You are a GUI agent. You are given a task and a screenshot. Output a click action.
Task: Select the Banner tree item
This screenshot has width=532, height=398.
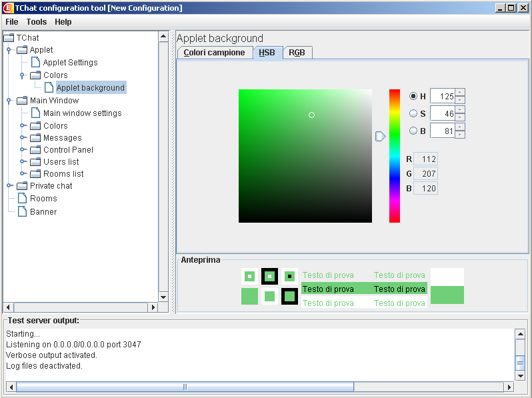point(43,211)
